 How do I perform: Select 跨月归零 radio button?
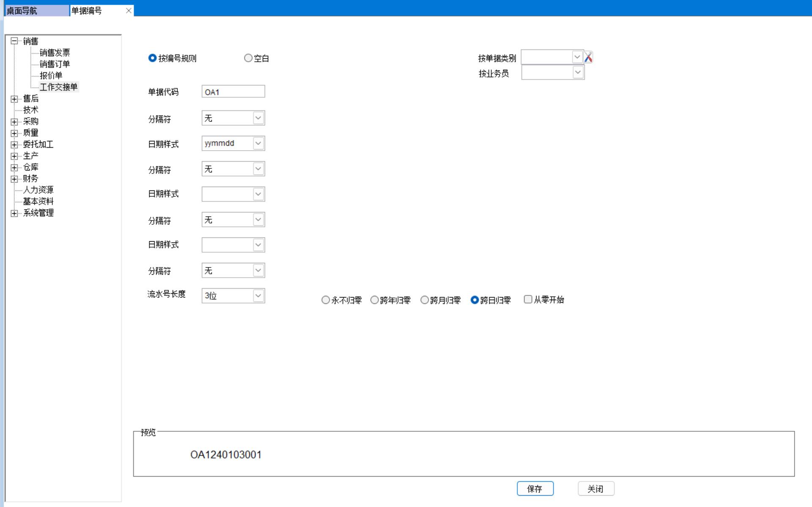pyautogui.click(x=425, y=300)
